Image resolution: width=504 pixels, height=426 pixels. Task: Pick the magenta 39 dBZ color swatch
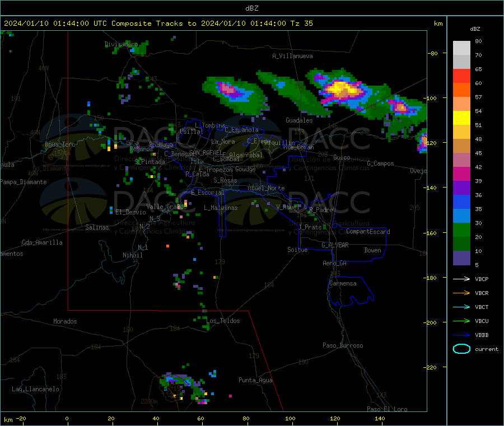click(x=461, y=174)
